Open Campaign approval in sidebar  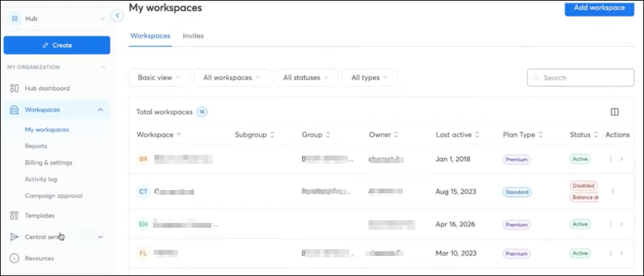(54, 195)
